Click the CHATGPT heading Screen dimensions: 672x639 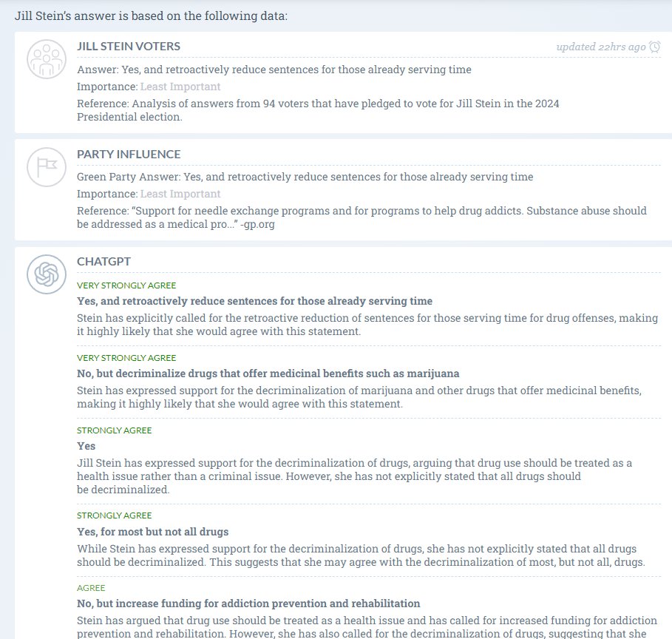(103, 262)
